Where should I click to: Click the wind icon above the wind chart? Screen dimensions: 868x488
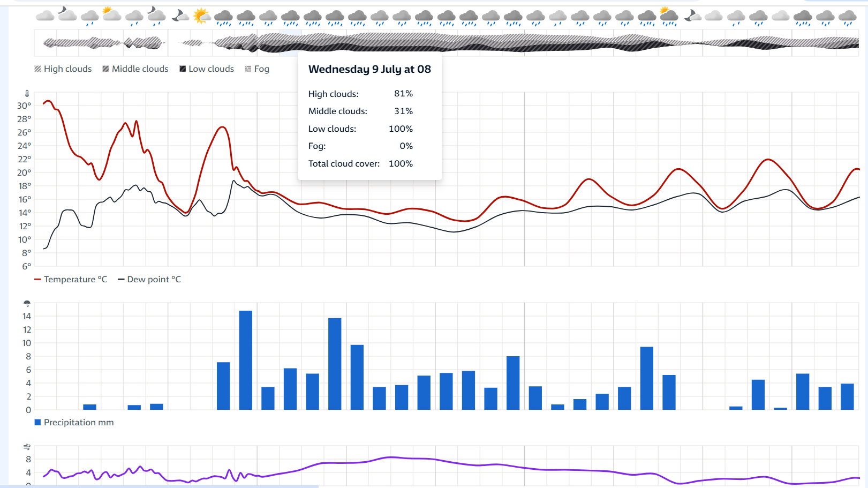pos(27,447)
